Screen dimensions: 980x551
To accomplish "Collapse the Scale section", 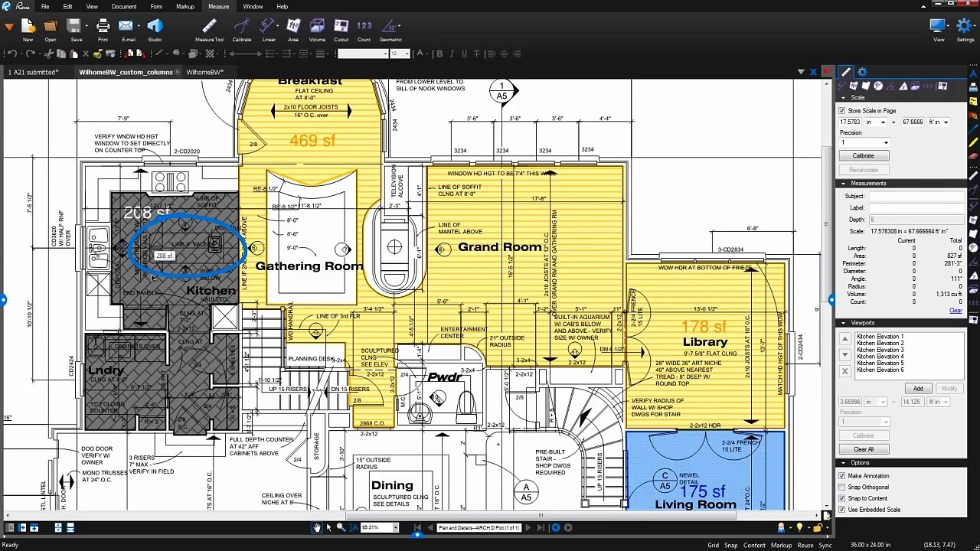I will tap(844, 98).
